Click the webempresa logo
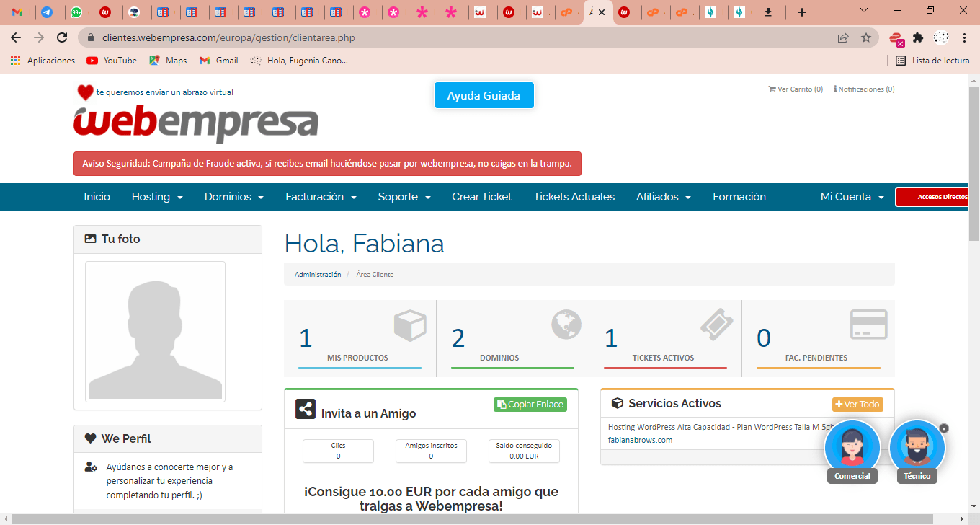980x525 pixels. [196, 123]
